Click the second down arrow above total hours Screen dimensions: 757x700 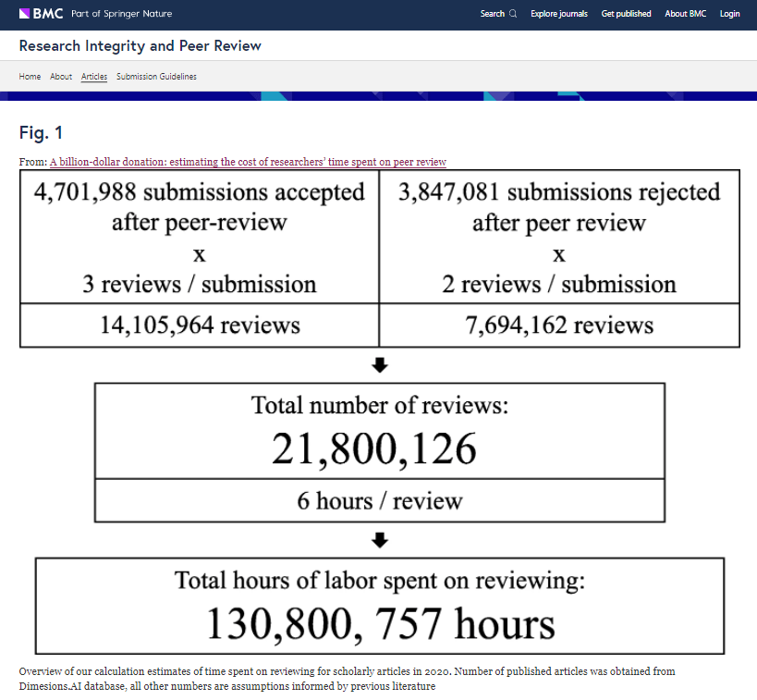[379, 540]
